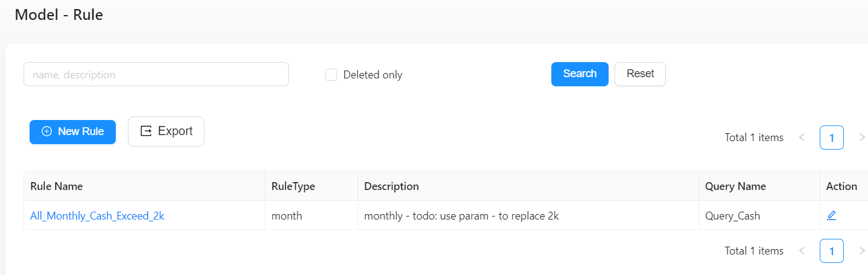Select the Query_Cash table cell
868x275 pixels.
click(759, 215)
